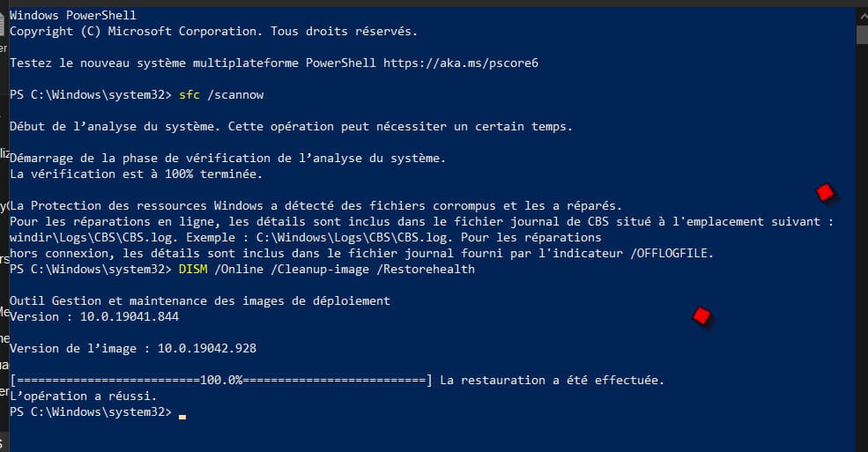868x452 pixels.
Task: Open the https://aka.ms/pscore6 link
Action: [461, 63]
